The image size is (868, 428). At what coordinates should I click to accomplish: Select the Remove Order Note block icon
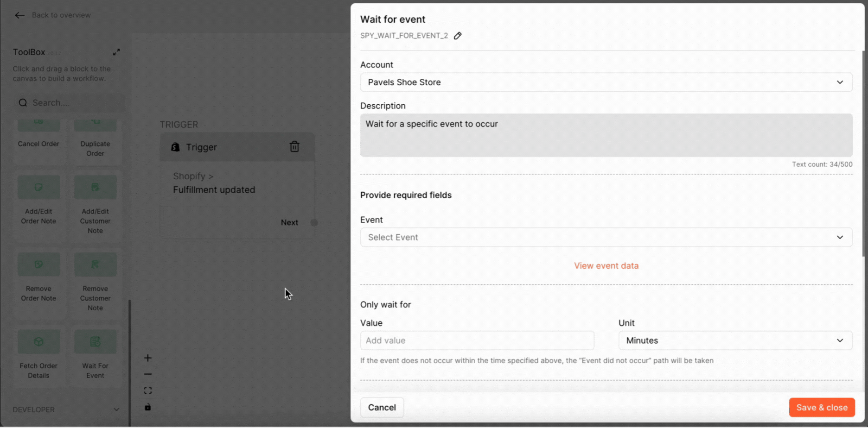pyautogui.click(x=38, y=264)
